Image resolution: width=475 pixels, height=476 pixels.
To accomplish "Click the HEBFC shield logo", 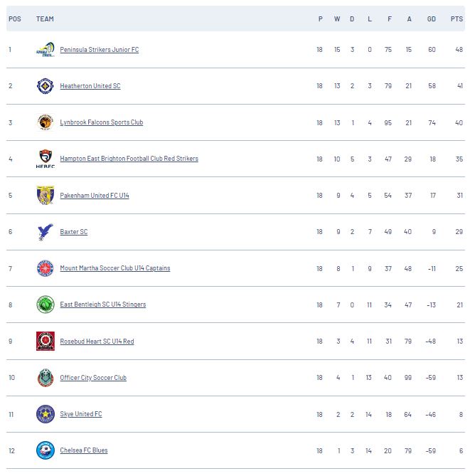I will [x=46, y=159].
